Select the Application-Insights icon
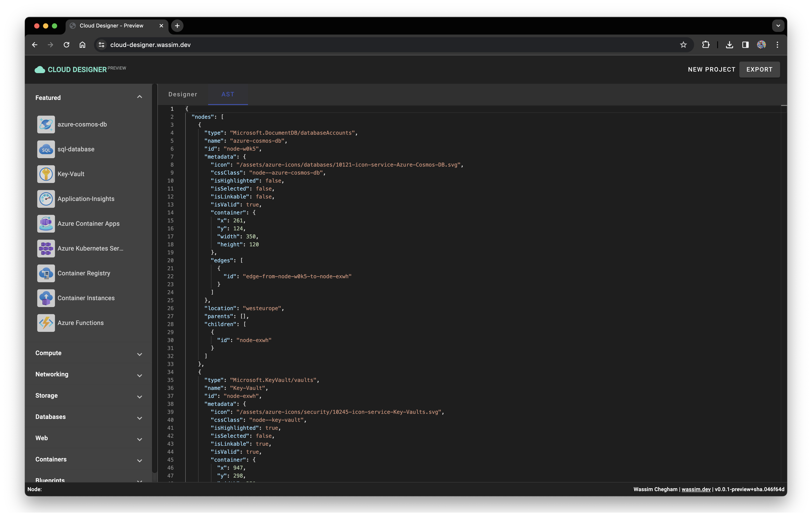This screenshot has width=812, height=529. 46,199
